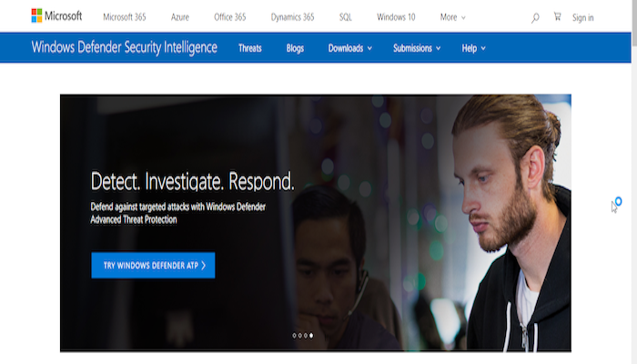637x364 pixels.
Task: Go to Windows Defender Security Intelligence home
Action: click(125, 47)
